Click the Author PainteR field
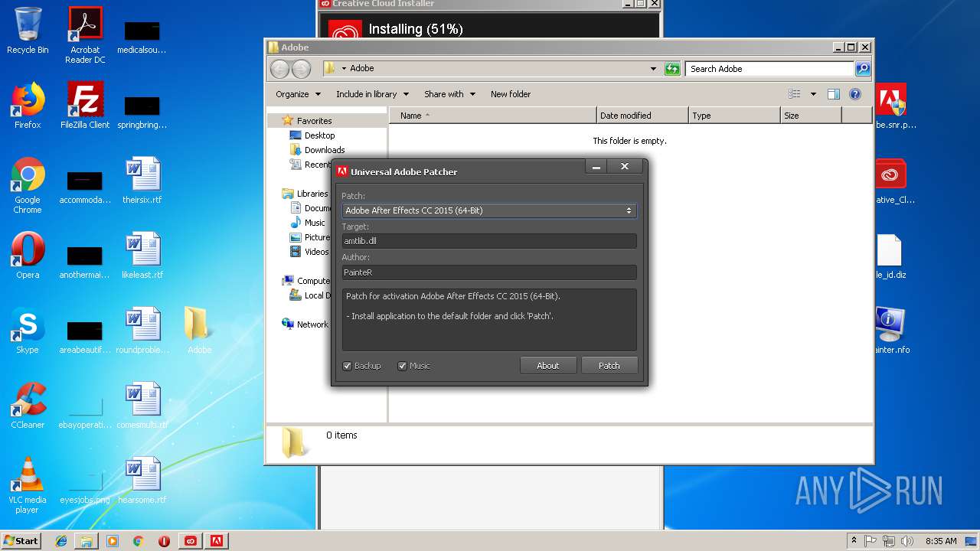980x551 pixels. pos(488,272)
